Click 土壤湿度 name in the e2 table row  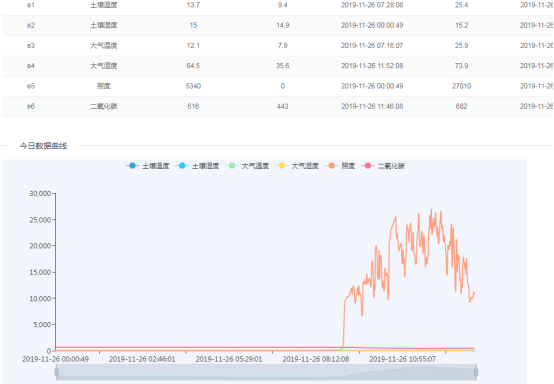point(104,25)
